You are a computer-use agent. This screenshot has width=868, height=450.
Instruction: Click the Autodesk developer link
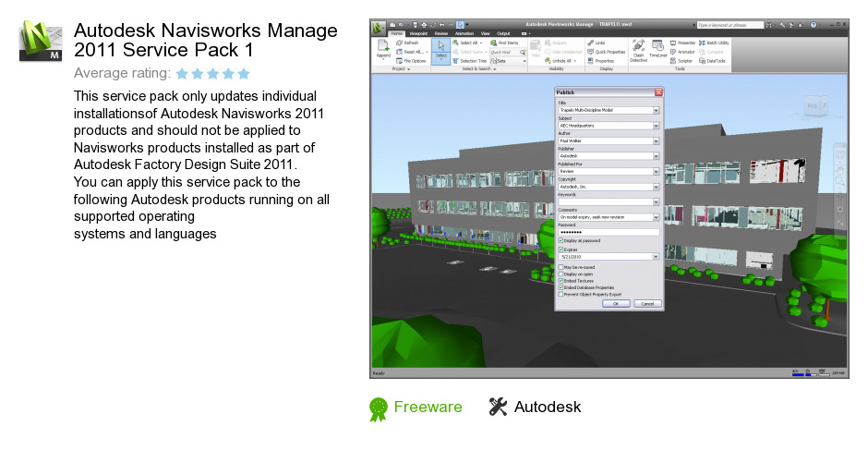(x=548, y=407)
